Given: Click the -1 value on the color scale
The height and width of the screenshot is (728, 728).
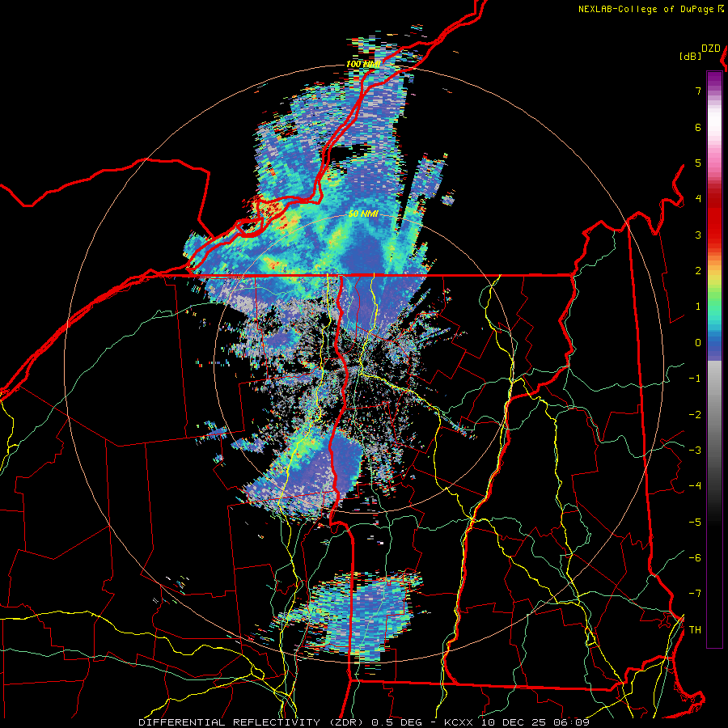Looking at the screenshot, I should pyautogui.click(x=695, y=379).
